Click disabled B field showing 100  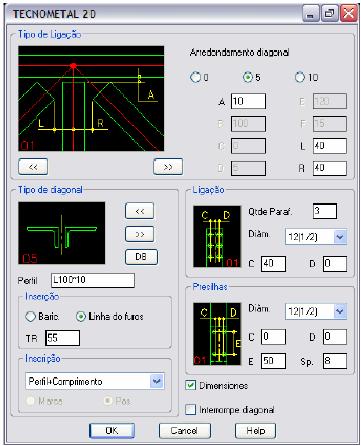pos(248,124)
